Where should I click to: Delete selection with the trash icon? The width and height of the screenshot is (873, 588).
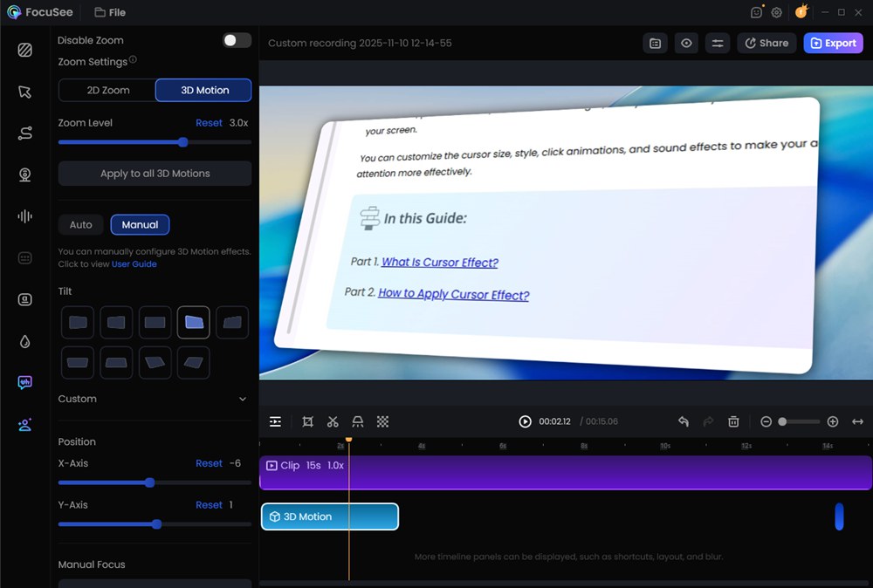click(733, 421)
